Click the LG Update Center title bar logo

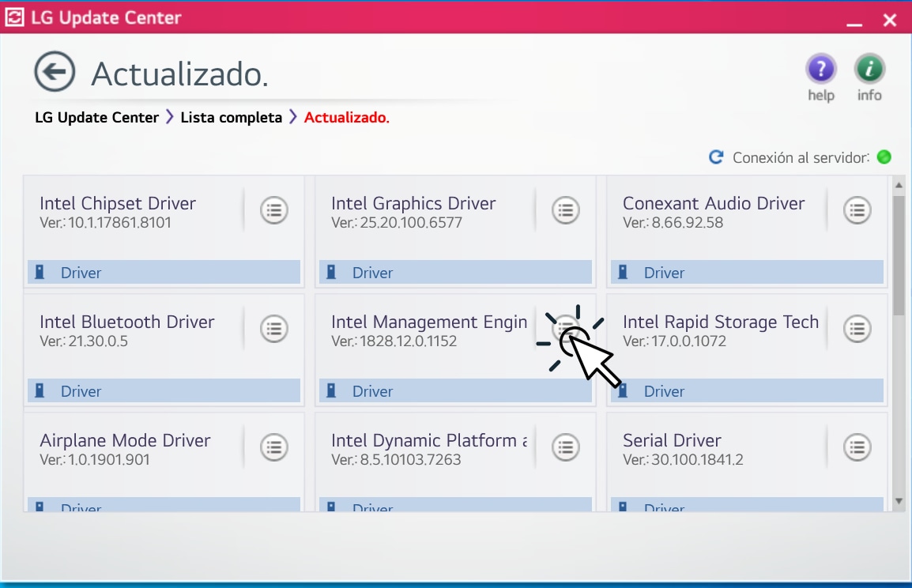(x=14, y=17)
